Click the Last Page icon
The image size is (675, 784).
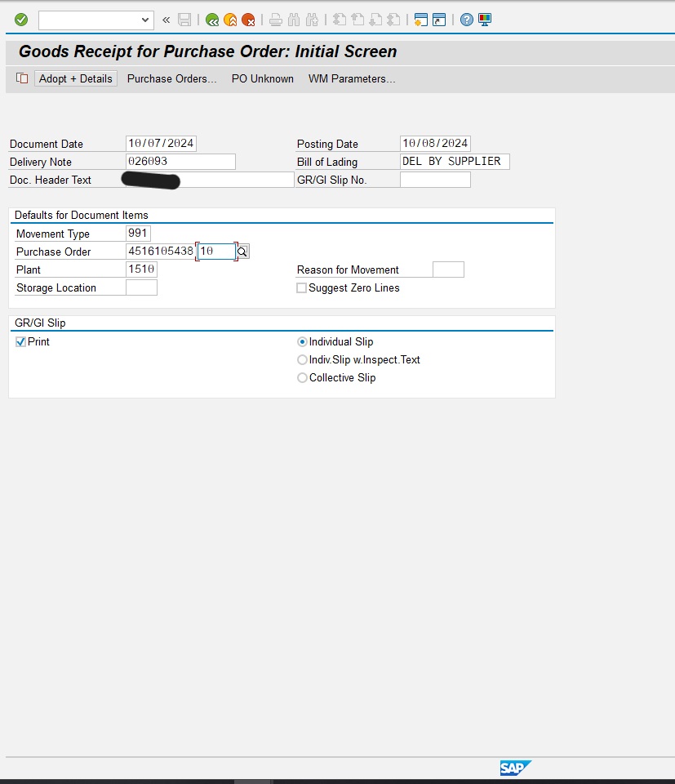coord(393,20)
